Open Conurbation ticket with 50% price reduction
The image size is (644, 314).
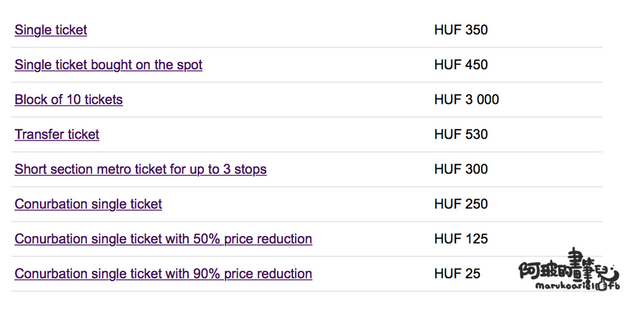164,239
